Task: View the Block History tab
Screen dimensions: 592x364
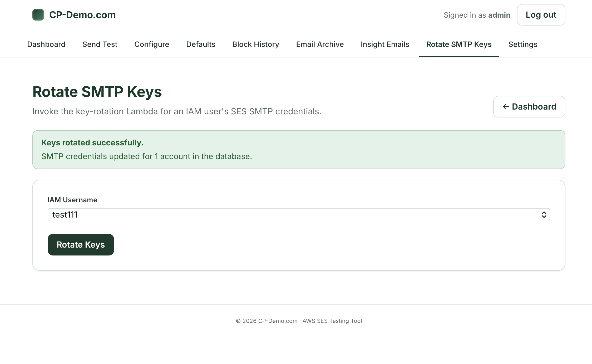Action: point(256,44)
